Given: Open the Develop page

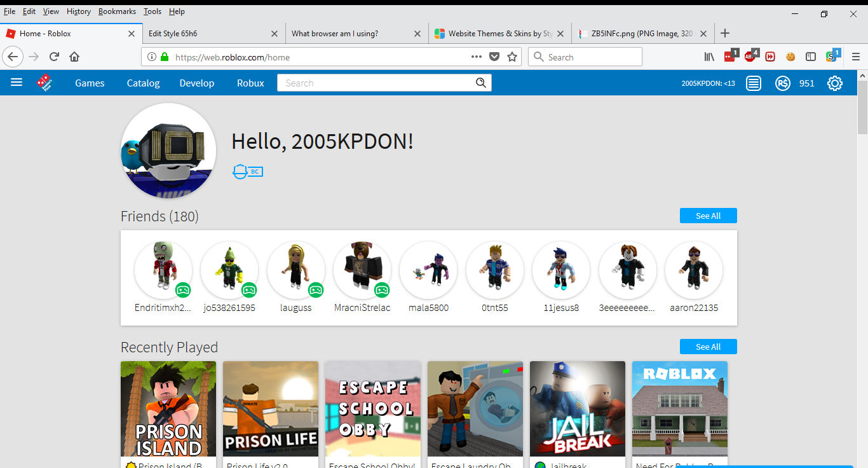Looking at the screenshot, I should (197, 83).
